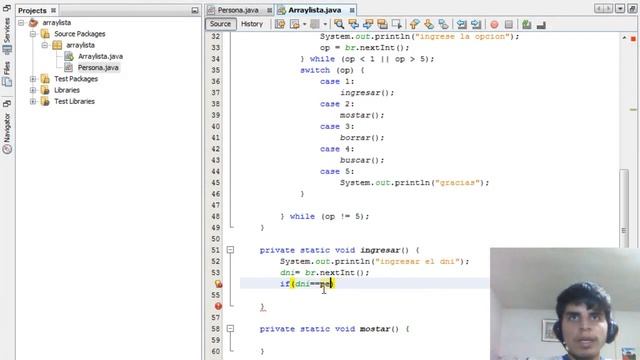Viewport: 640px width, 360px height.
Task: Toggle Bookmark on current line
Action: tap(443, 24)
